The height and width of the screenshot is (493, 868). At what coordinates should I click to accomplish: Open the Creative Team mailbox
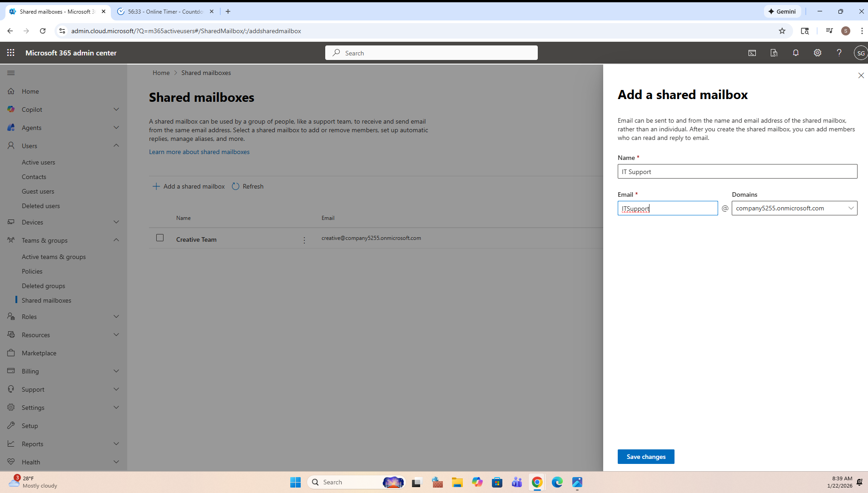(x=196, y=239)
